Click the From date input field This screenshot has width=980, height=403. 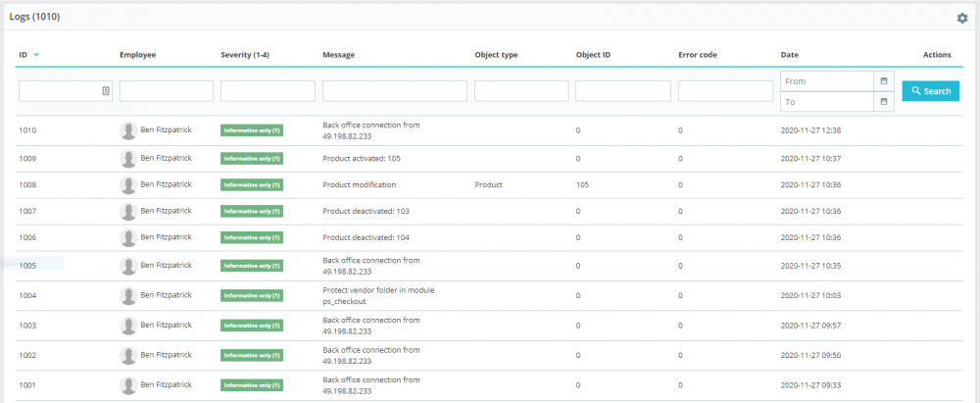pos(827,81)
